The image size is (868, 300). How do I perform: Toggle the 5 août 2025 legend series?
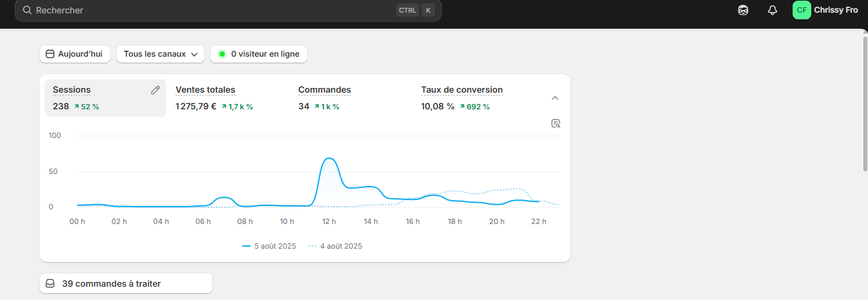point(270,246)
